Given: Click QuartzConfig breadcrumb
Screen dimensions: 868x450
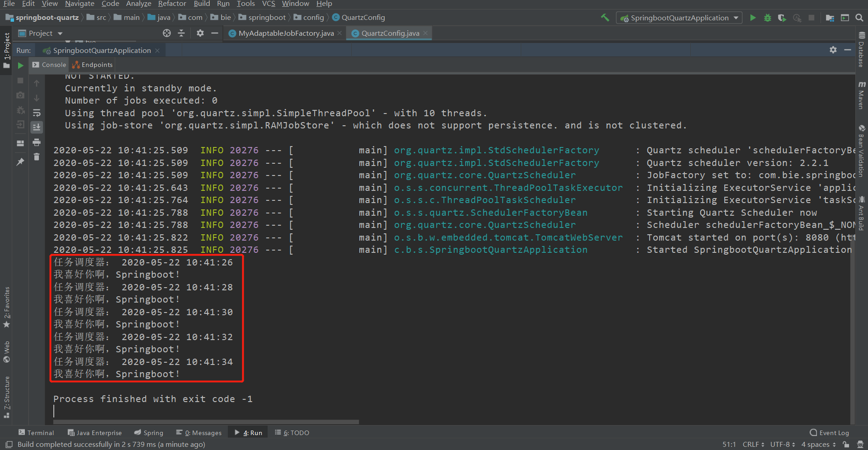Looking at the screenshot, I should tap(359, 18).
